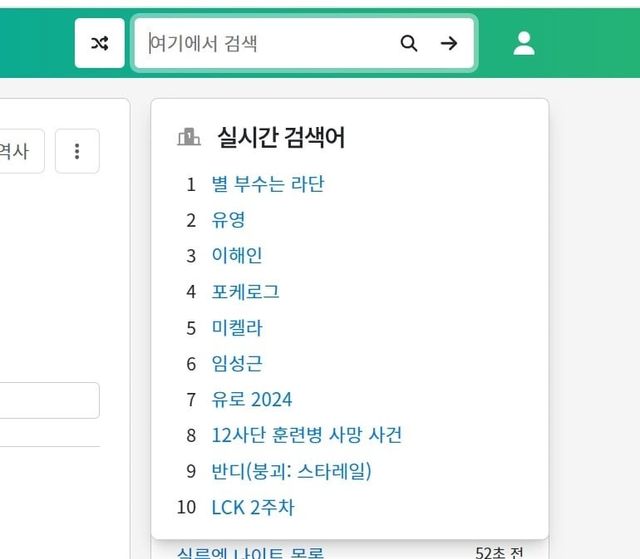Open the user profile icon
Image resolution: width=640 pixels, height=559 pixels.
click(524, 43)
